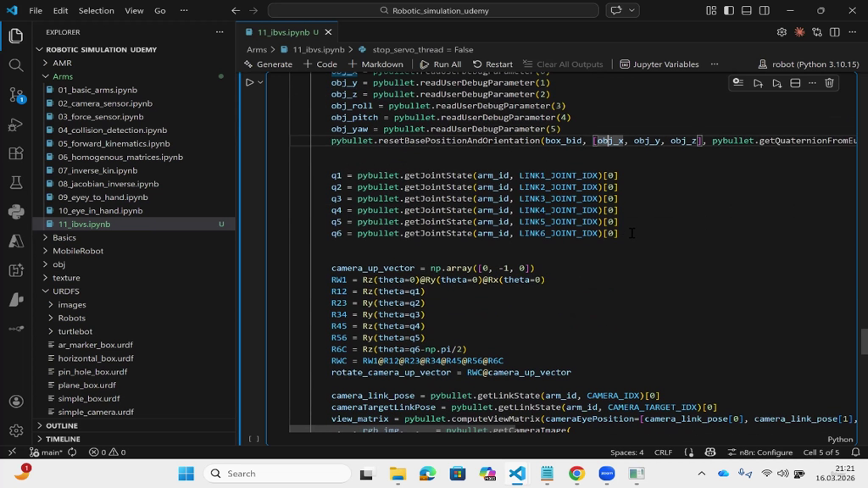
Task: Toggle the secondary side bar visibility
Action: coord(765,10)
